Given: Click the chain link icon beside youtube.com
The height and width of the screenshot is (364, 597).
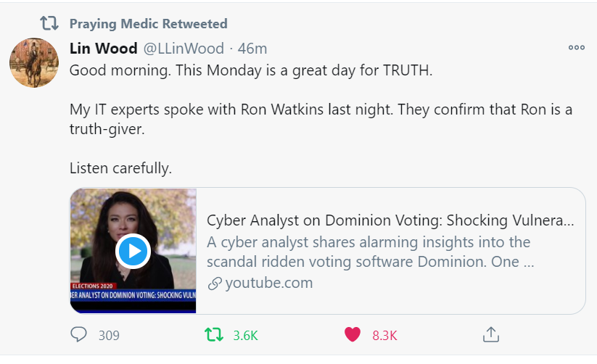Looking at the screenshot, I should pos(214,284).
